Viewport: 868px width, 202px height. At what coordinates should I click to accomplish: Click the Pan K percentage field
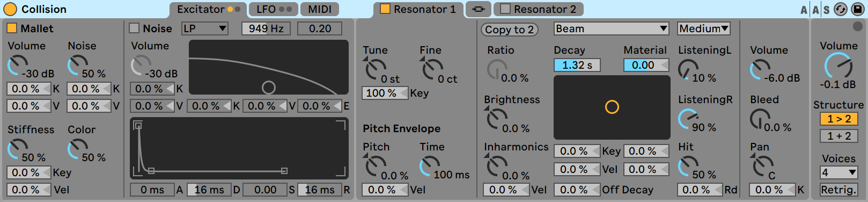tap(773, 190)
